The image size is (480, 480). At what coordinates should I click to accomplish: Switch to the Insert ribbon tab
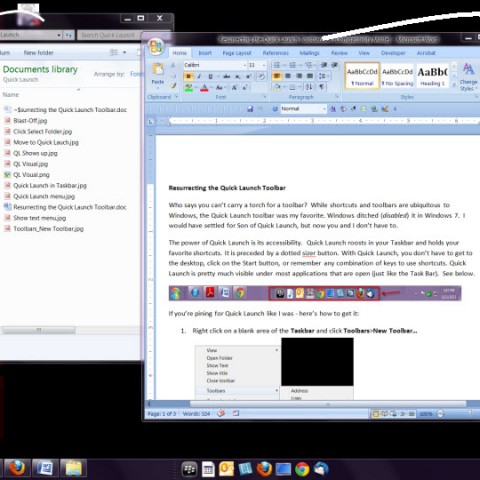[205, 53]
